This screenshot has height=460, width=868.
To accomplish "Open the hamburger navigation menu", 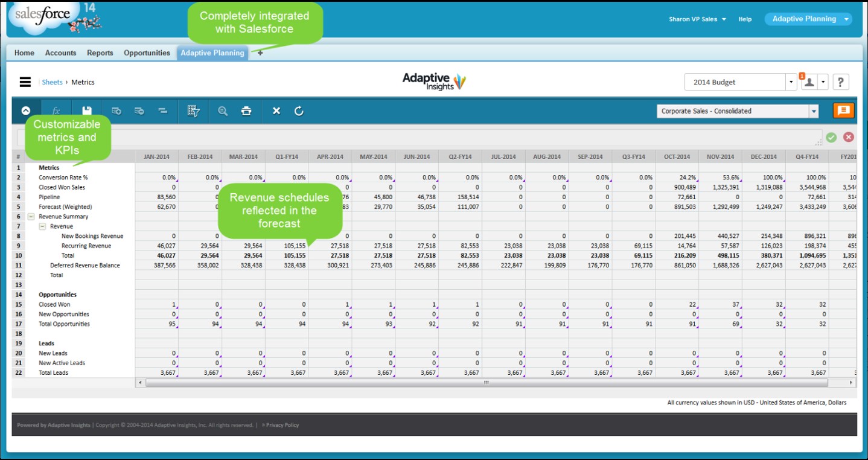I will (x=25, y=82).
